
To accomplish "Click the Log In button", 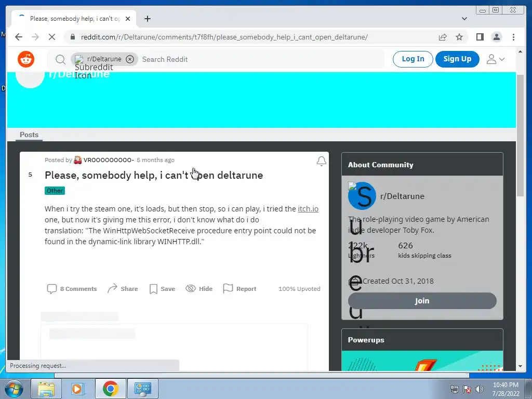I will pos(413,59).
